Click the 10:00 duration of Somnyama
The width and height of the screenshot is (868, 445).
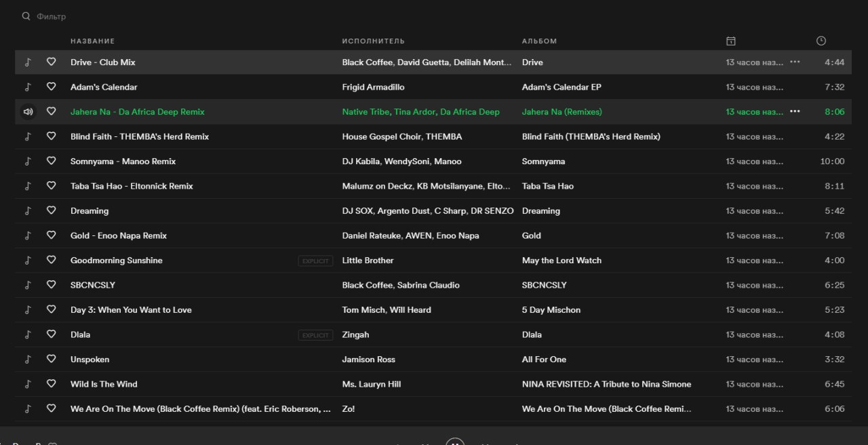[x=832, y=161]
